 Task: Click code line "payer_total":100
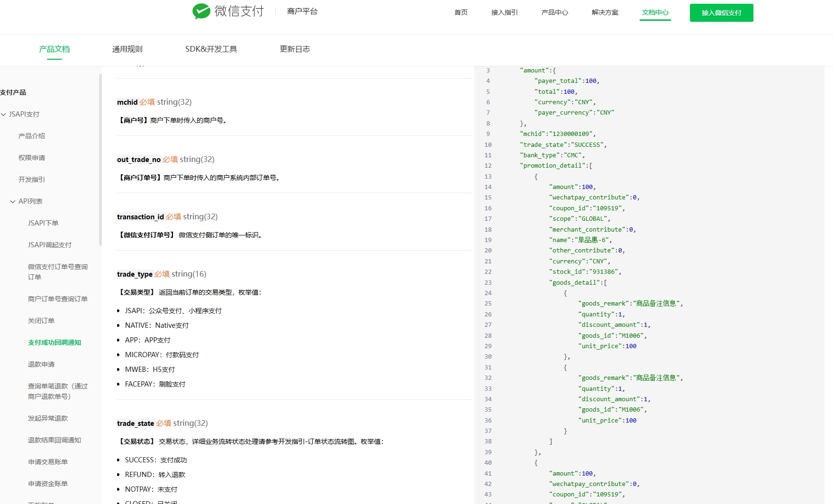tap(567, 81)
